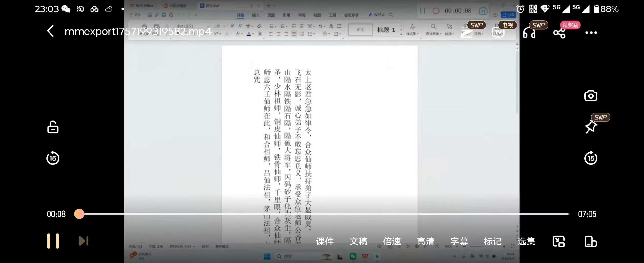The image size is (644, 263).
Task: Capture a video screenshot with the camera icon
Action: 591,96
